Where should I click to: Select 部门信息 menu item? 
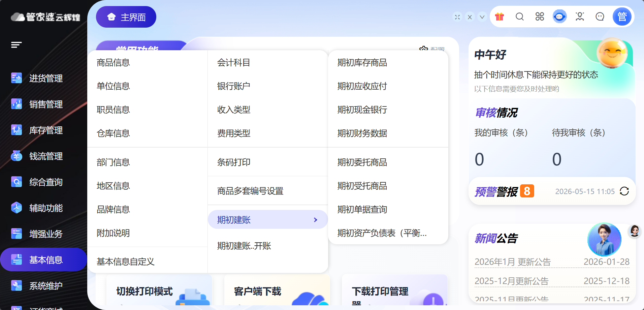[113, 162]
